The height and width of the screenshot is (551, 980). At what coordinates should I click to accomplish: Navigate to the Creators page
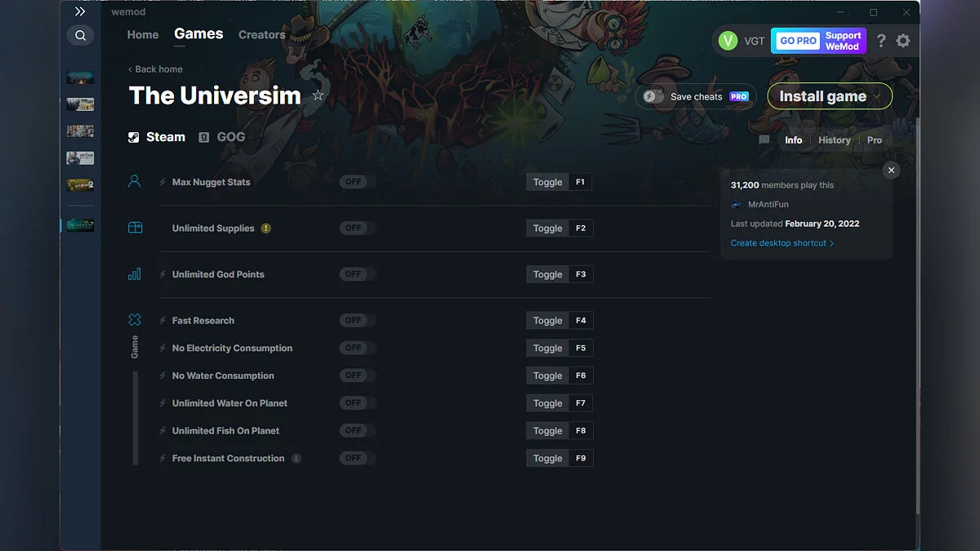click(261, 34)
